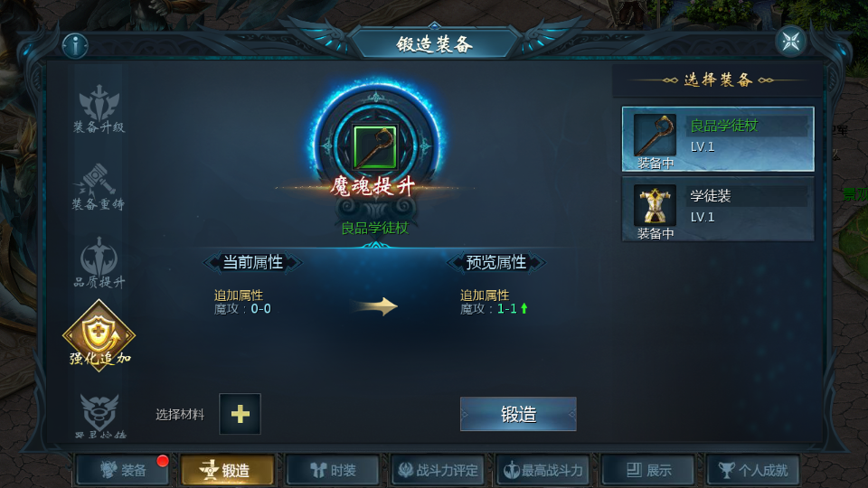Open the info icon at top left
868x488 pixels.
(75, 45)
